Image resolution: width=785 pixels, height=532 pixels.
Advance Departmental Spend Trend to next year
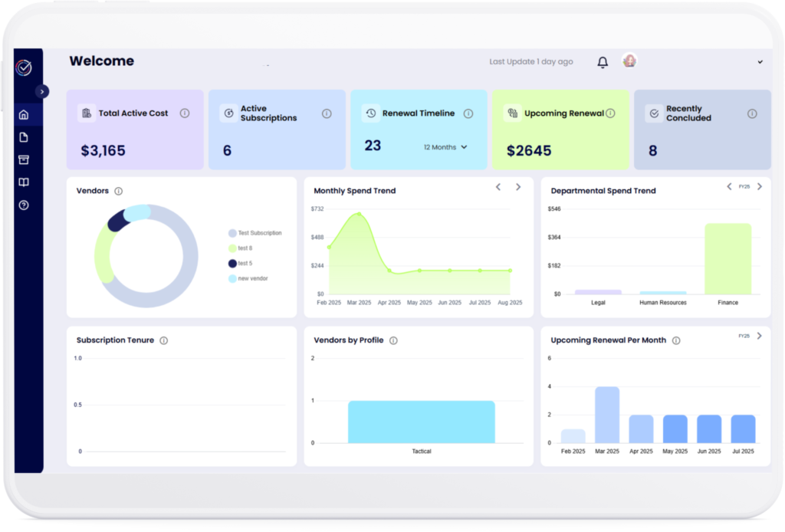[760, 187]
